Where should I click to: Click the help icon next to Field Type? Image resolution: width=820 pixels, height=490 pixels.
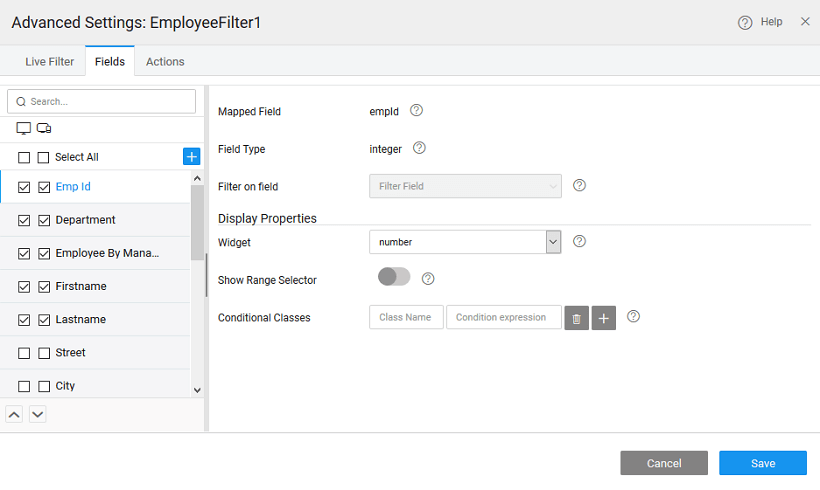tap(419, 148)
